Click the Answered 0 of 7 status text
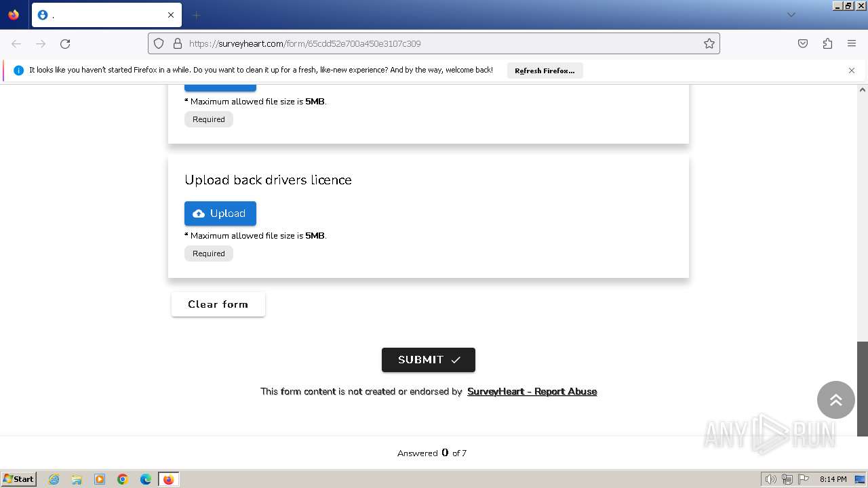868x488 pixels. pos(432,453)
